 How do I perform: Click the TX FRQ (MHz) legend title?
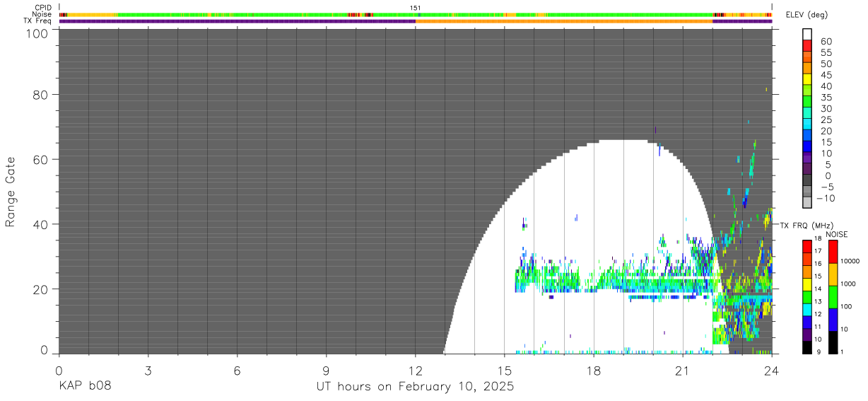click(x=806, y=225)
